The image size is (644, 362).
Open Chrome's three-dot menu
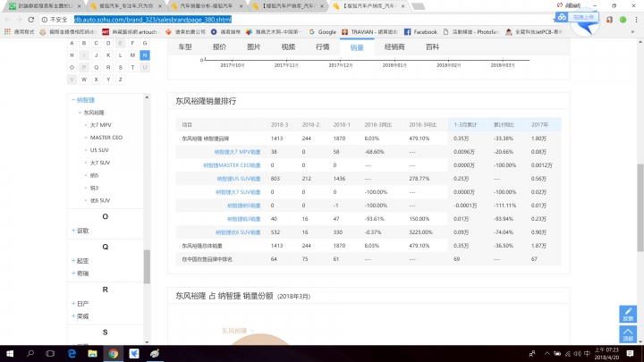[636, 20]
